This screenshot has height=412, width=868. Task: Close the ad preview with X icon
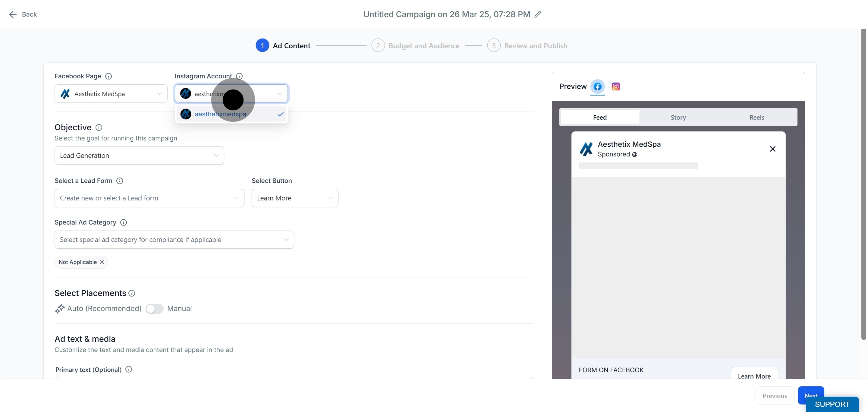click(773, 149)
